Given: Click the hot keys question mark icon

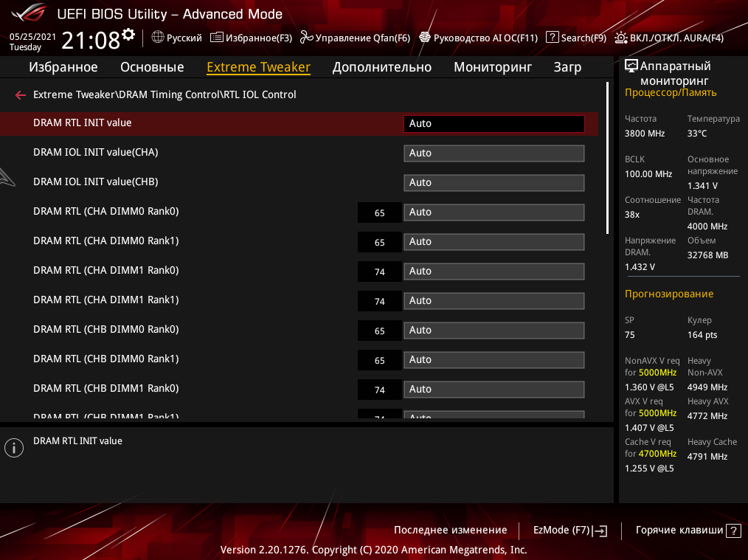Looking at the screenshot, I should (x=733, y=530).
